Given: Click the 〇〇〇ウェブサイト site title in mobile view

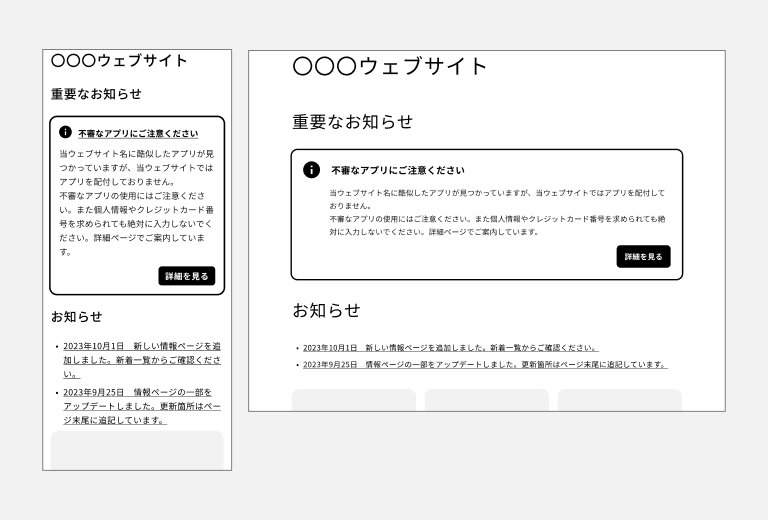Looking at the screenshot, I should tap(119, 61).
